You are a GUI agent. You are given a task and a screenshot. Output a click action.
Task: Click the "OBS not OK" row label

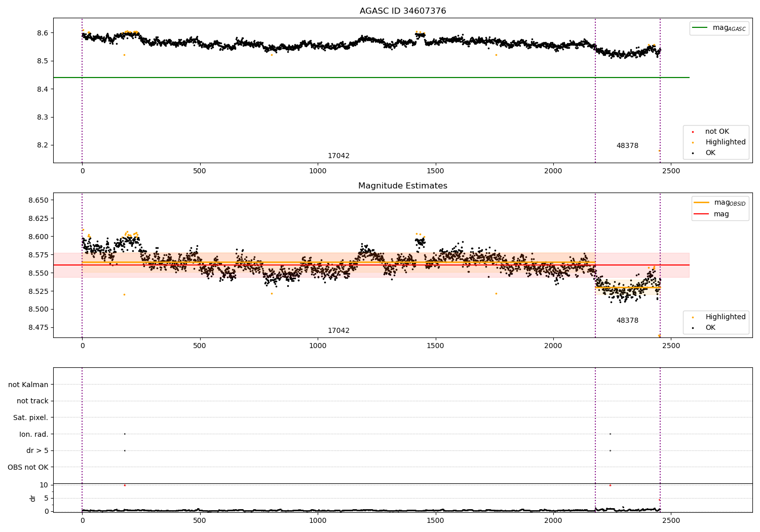(x=28, y=467)
